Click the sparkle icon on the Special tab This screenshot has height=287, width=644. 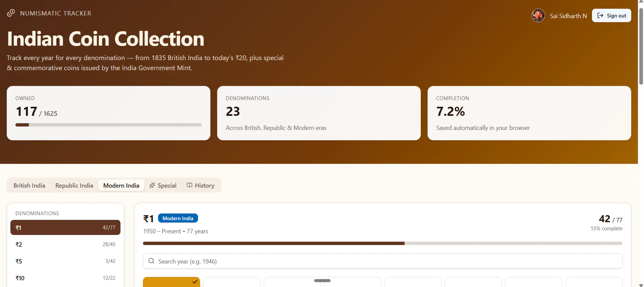[x=152, y=185]
